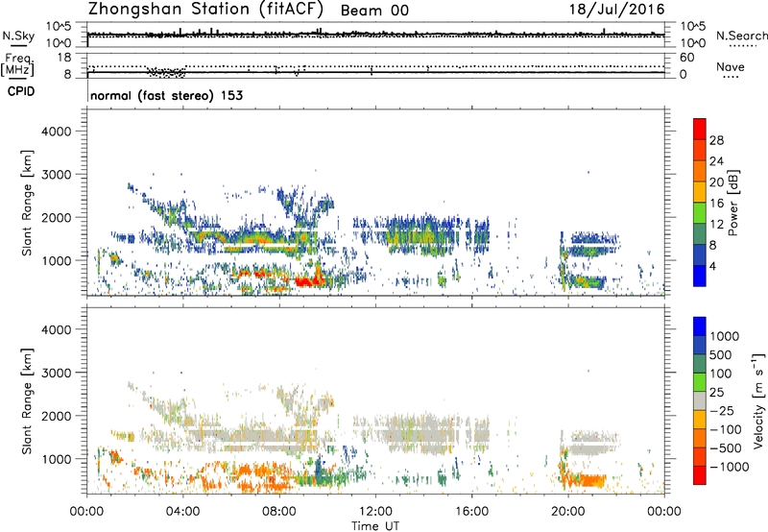Screen dimensions: 768x532
Task: Click the "2000" range tick of the velocity panel
Action: 57,416
